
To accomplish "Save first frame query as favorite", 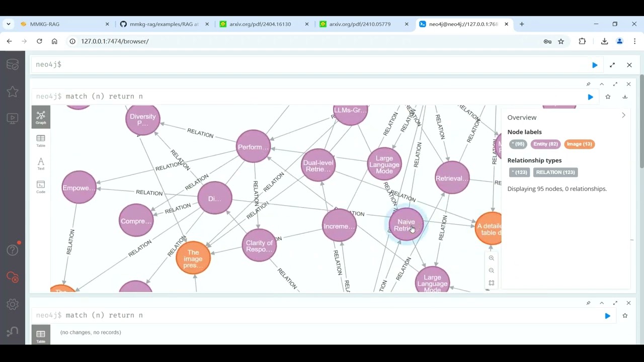I will tap(608, 97).
